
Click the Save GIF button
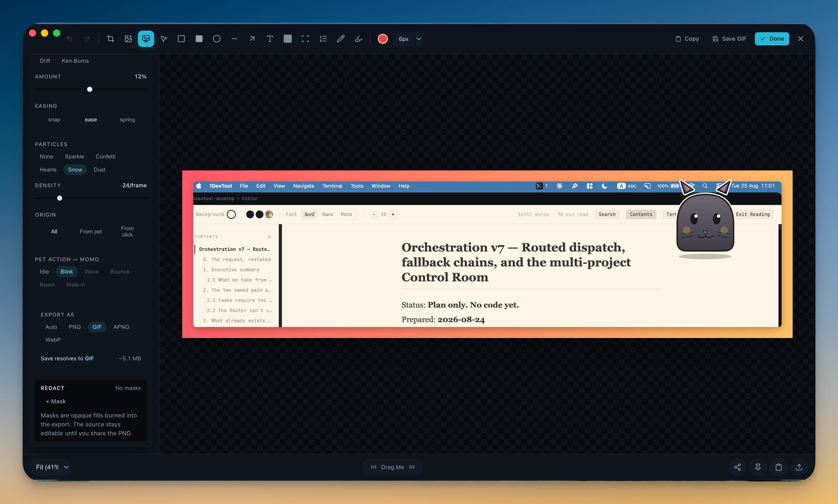coord(729,39)
